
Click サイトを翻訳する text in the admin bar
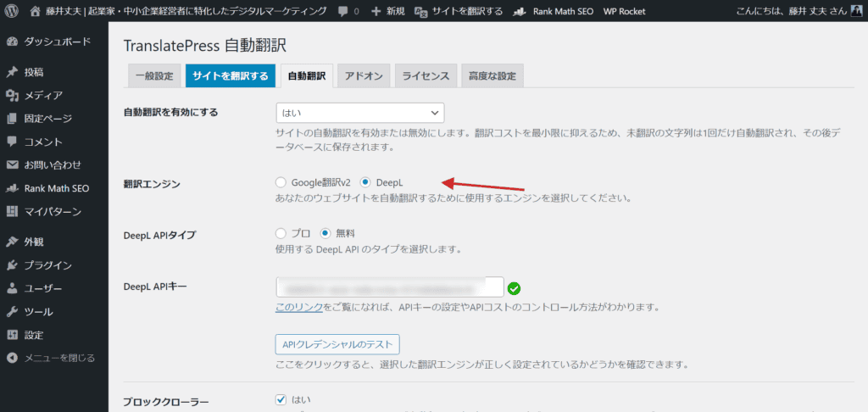coord(467,11)
